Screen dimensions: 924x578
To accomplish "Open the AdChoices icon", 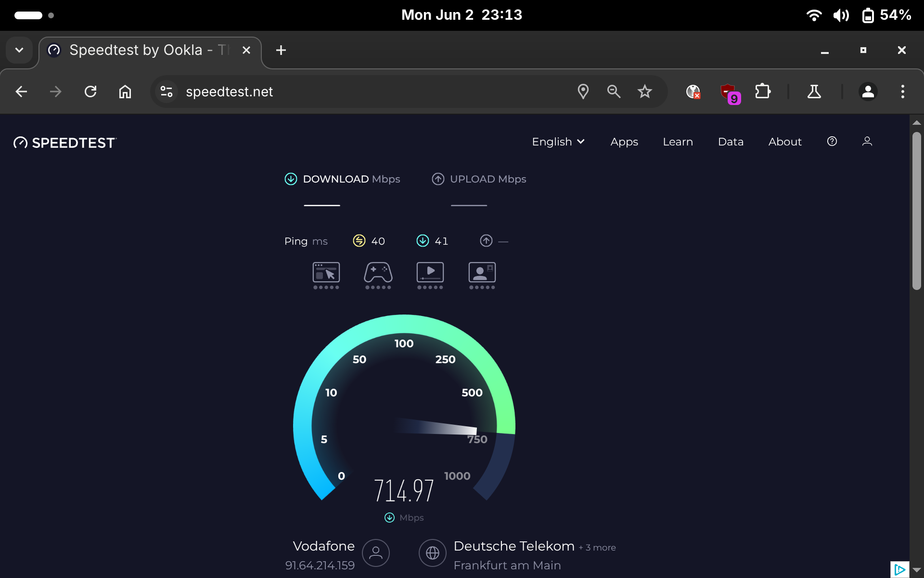I will 899,570.
